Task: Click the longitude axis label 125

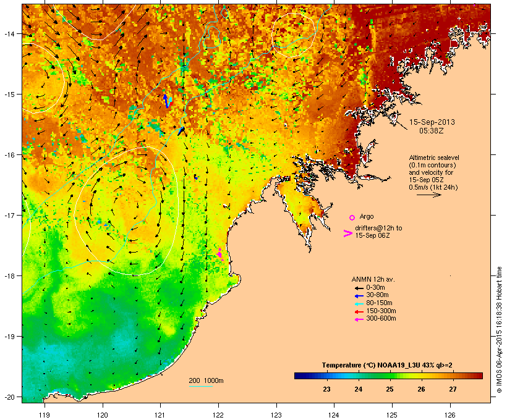Action: [x=392, y=415]
